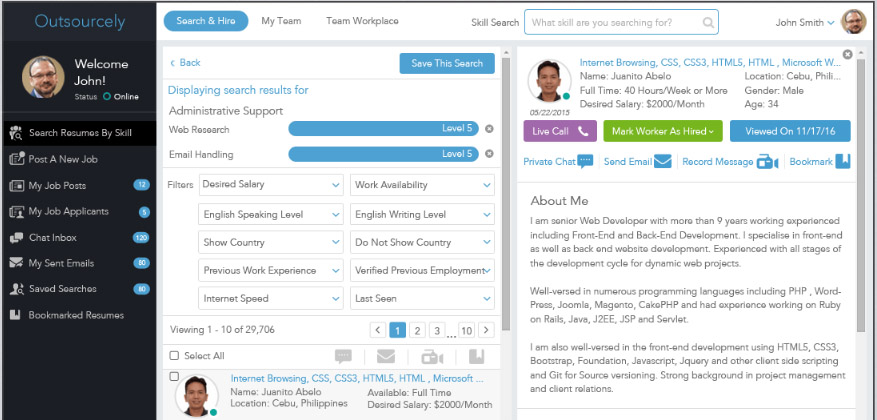Switch to the My Team tab

[x=281, y=21]
